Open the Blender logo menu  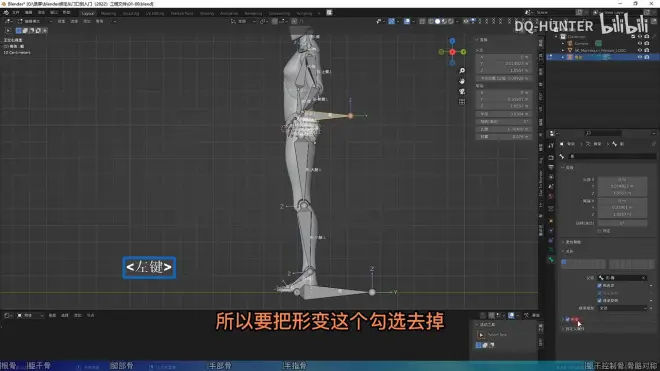tap(6, 13)
